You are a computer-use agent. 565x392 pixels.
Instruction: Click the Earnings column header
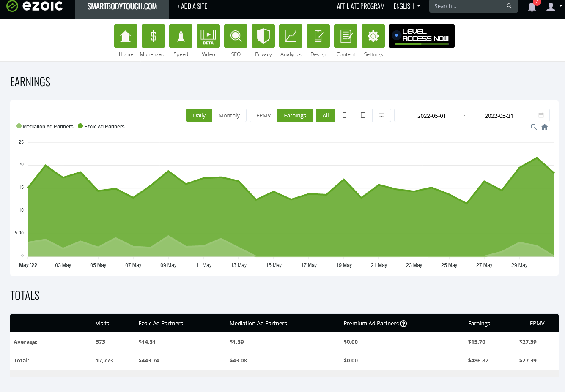pos(479,323)
